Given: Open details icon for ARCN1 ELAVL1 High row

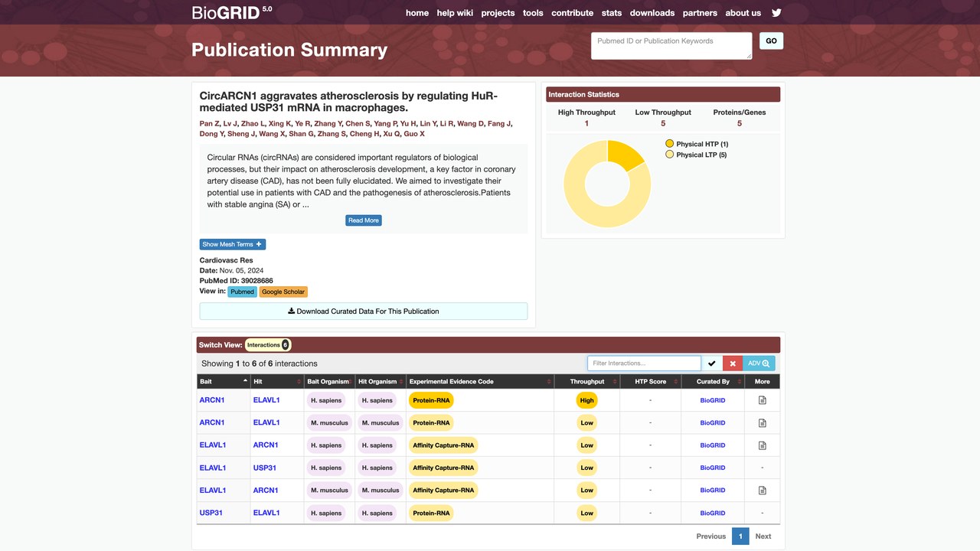Looking at the screenshot, I should 762,400.
